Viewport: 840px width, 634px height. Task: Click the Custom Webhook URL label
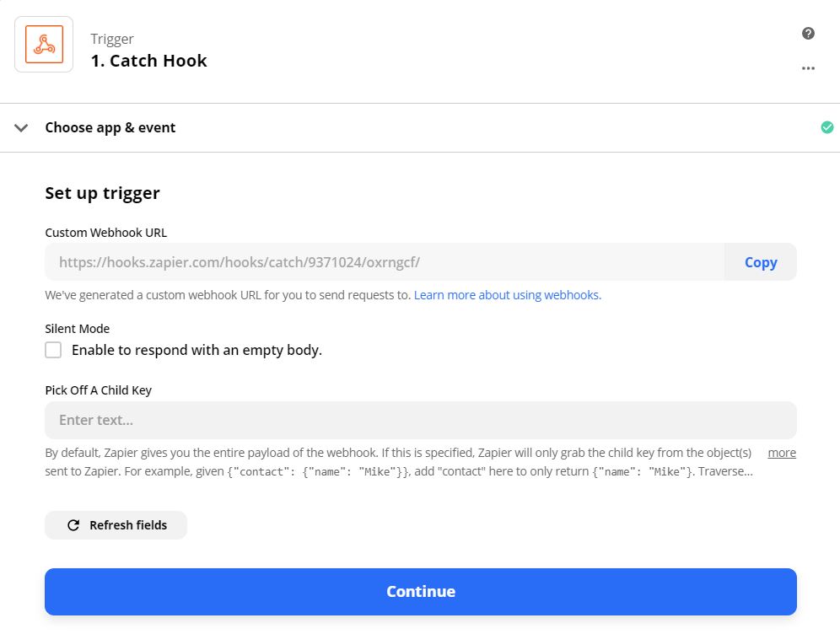point(106,233)
